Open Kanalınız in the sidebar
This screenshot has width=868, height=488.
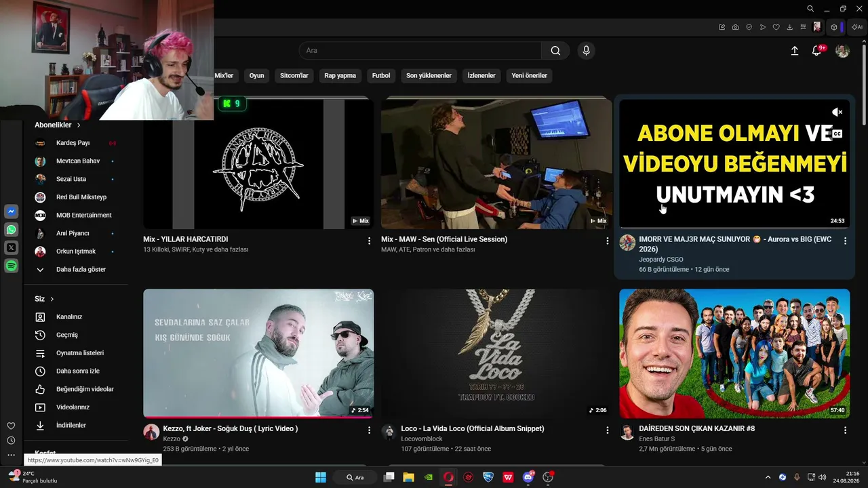click(x=75, y=317)
